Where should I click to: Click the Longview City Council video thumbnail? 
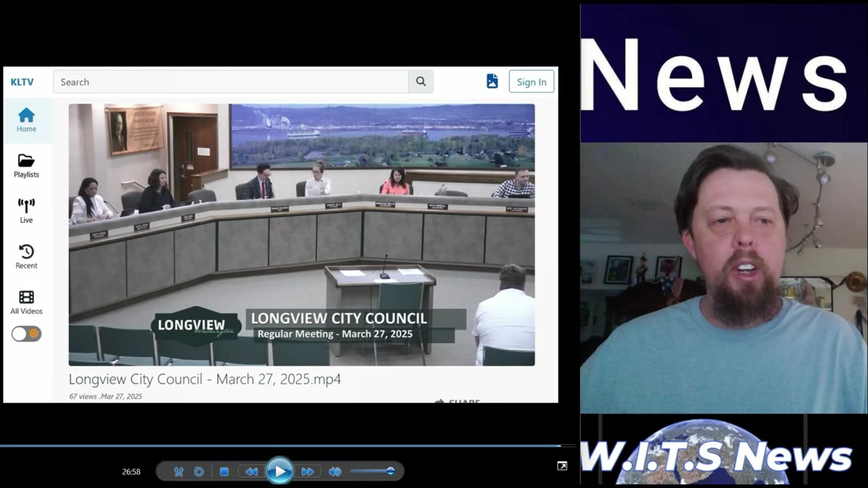point(302,235)
